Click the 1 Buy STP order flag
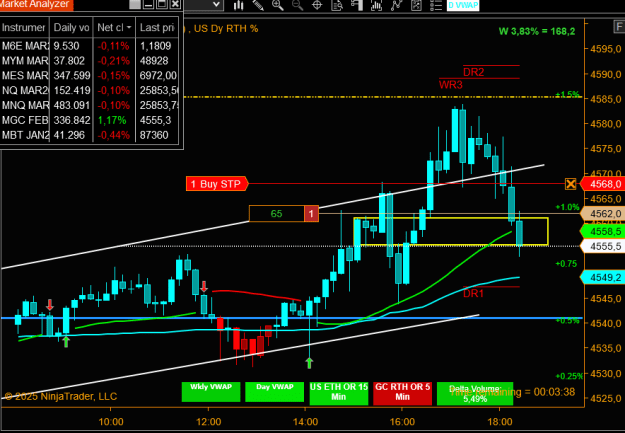The height and width of the screenshot is (433, 625). coord(217,184)
